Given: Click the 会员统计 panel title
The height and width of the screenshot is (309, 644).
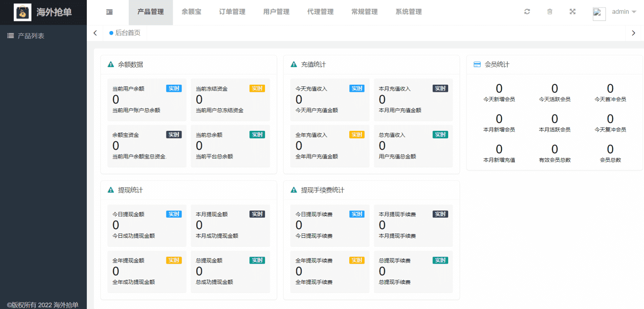Looking at the screenshot, I should pyautogui.click(x=497, y=65).
